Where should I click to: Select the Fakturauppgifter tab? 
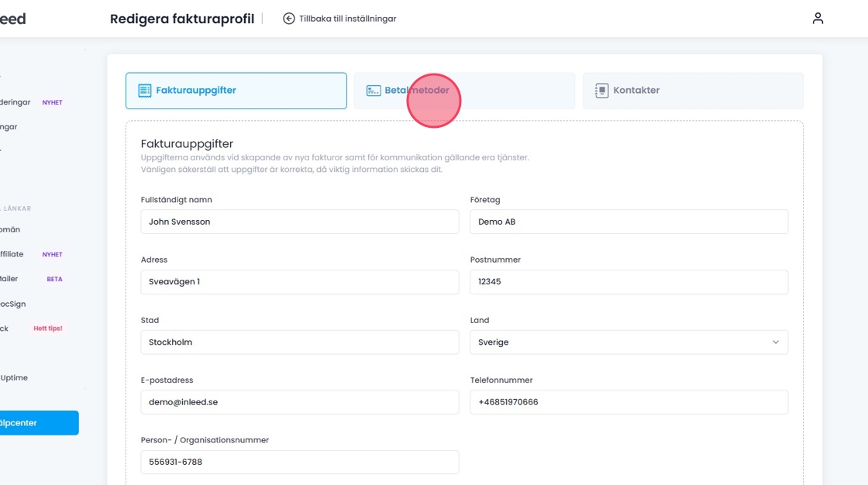coord(236,91)
